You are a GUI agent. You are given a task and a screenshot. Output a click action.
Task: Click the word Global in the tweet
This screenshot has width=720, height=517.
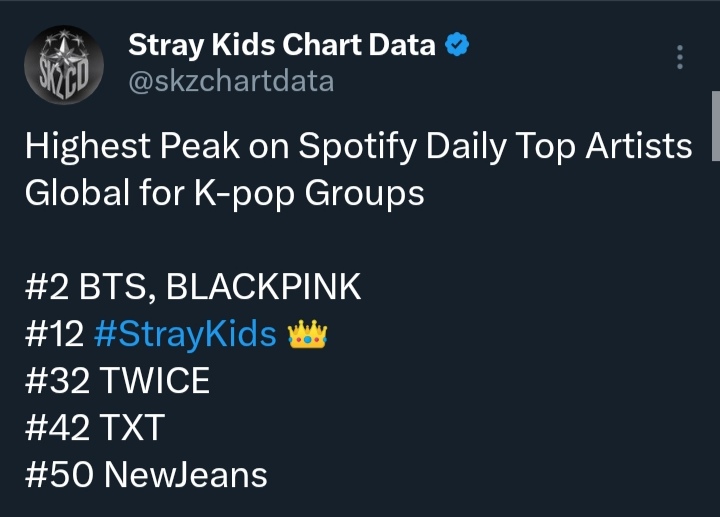[x=77, y=193]
